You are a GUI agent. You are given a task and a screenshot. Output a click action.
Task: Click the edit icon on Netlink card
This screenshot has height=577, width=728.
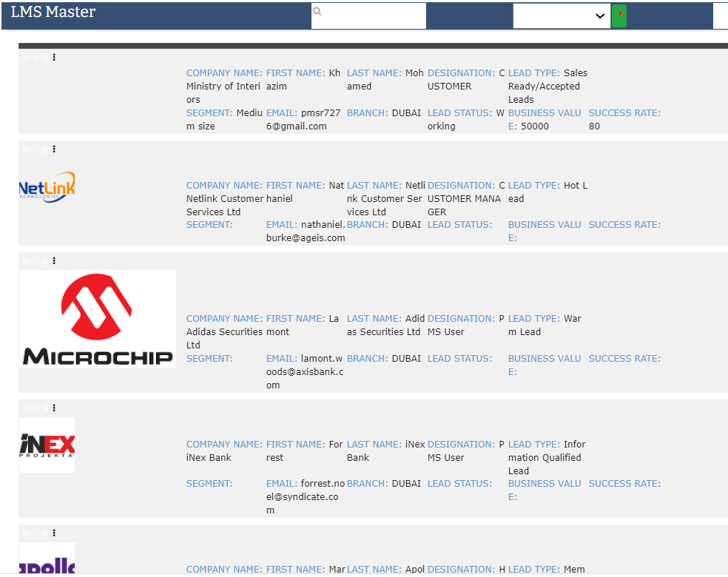point(34,149)
